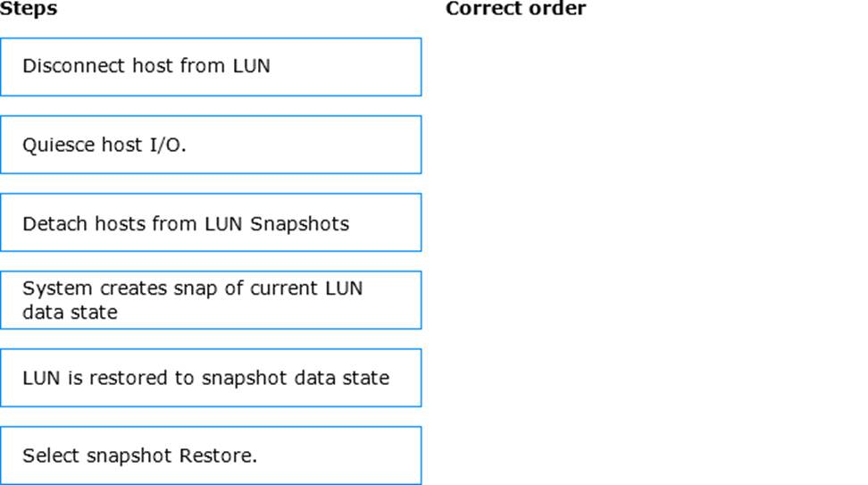Click the "Quiesce host I/O." step box
Viewport: 868px width, 485px height.
pos(211,145)
